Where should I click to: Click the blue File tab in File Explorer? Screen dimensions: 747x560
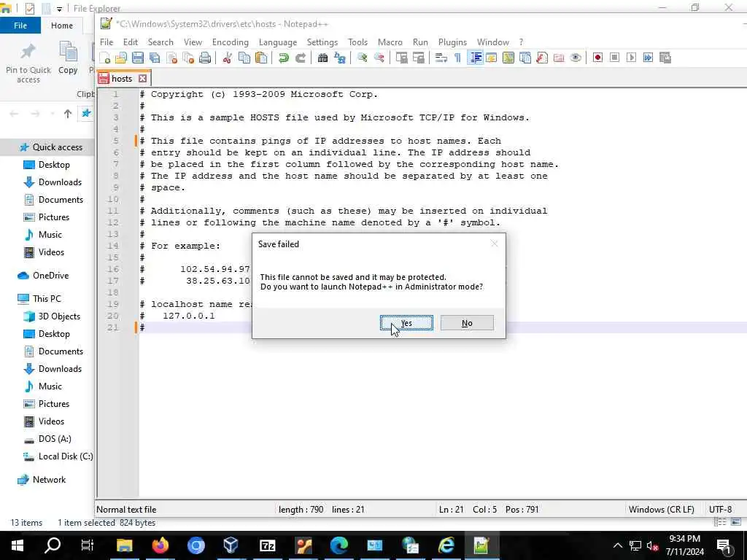[20, 26]
